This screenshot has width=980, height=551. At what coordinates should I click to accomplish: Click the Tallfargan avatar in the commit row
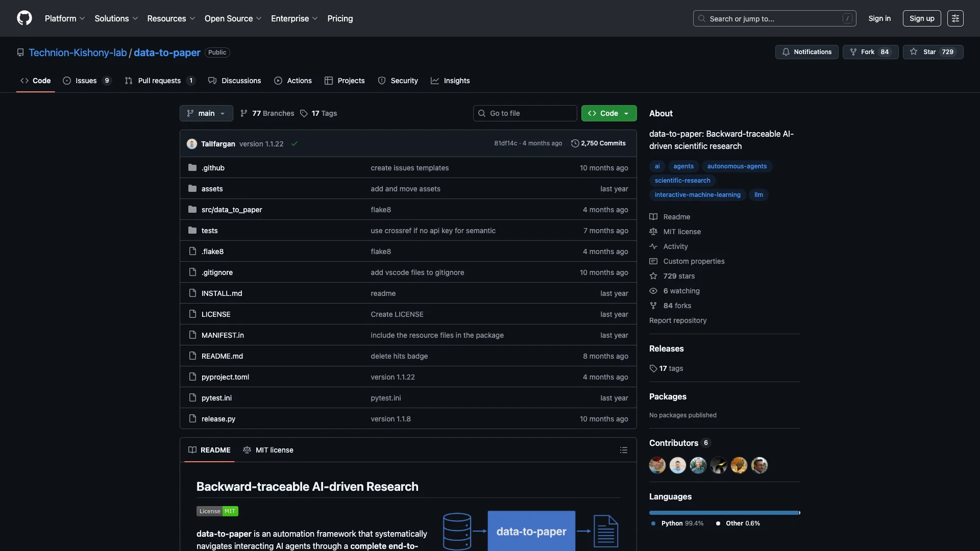point(192,144)
